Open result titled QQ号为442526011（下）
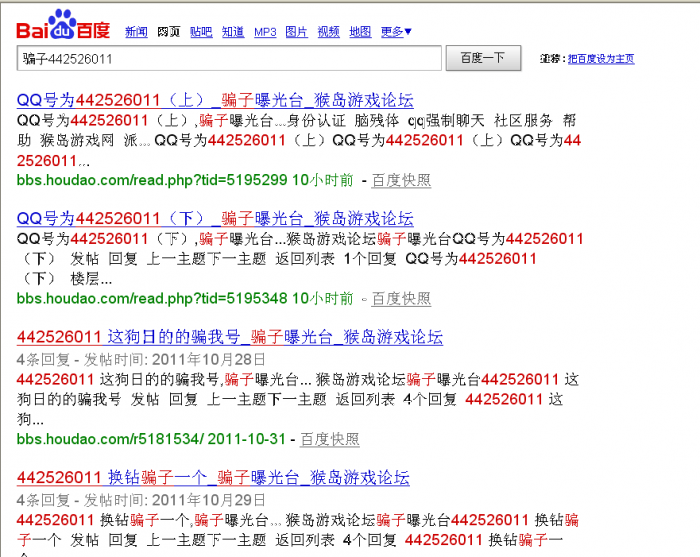The width and height of the screenshot is (700, 557). [215, 219]
